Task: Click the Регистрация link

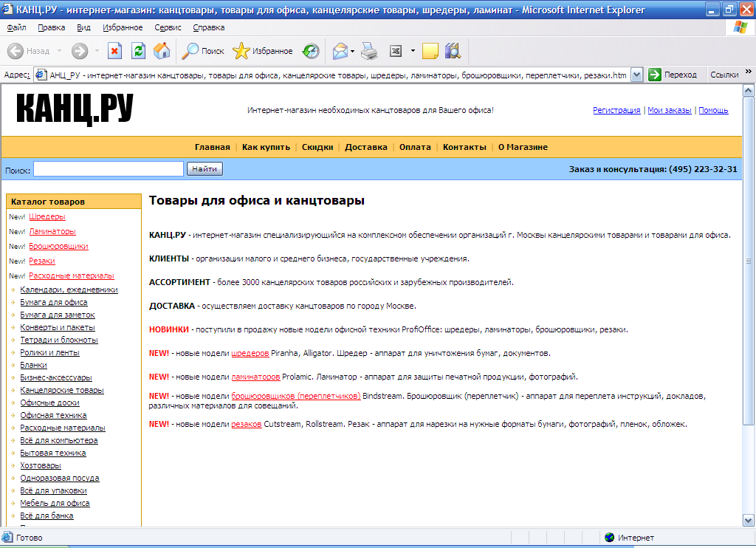Action: [616, 110]
